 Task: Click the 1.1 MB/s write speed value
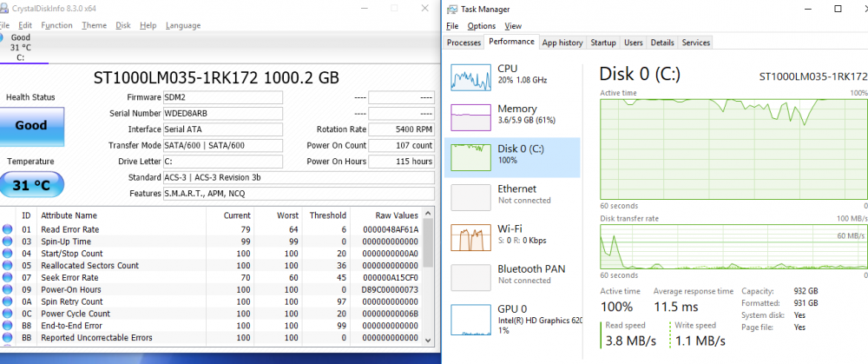(x=700, y=341)
